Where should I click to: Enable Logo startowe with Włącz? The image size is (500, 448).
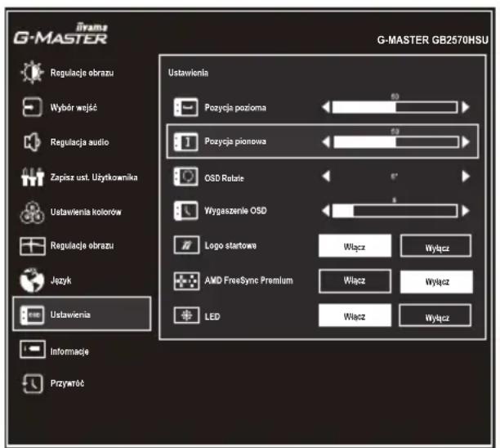click(x=355, y=246)
